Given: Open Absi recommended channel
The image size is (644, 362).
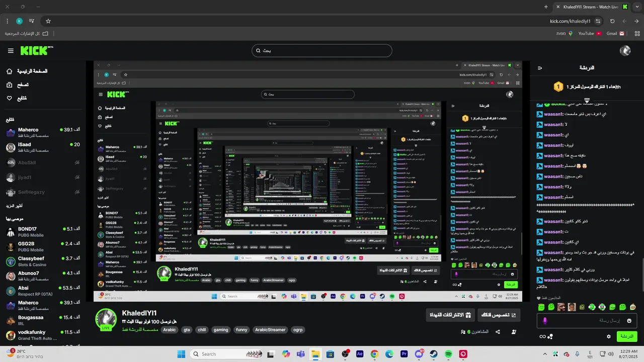Looking at the screenshot, I should point(43,291).
